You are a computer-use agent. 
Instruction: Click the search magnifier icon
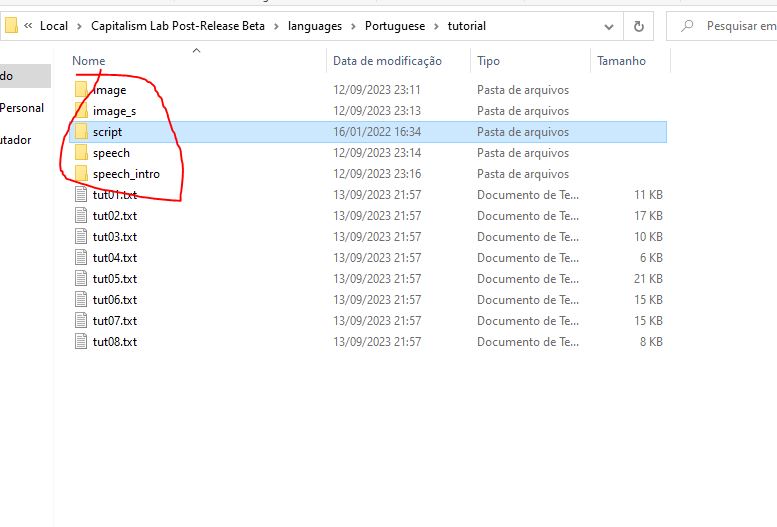tap(687, 25)
